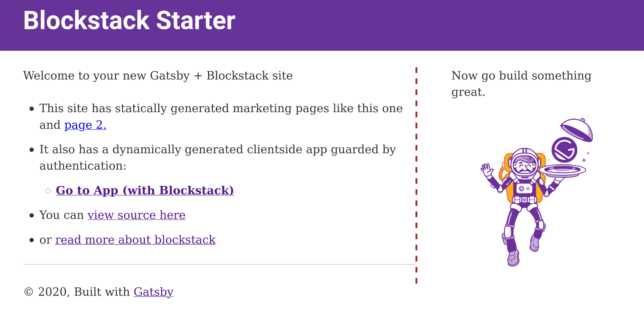Image resolution: width=644 pixels, height=311 pixels.
Task: Click the Gatsby G logo in illustration
Action: pos(564,150)
